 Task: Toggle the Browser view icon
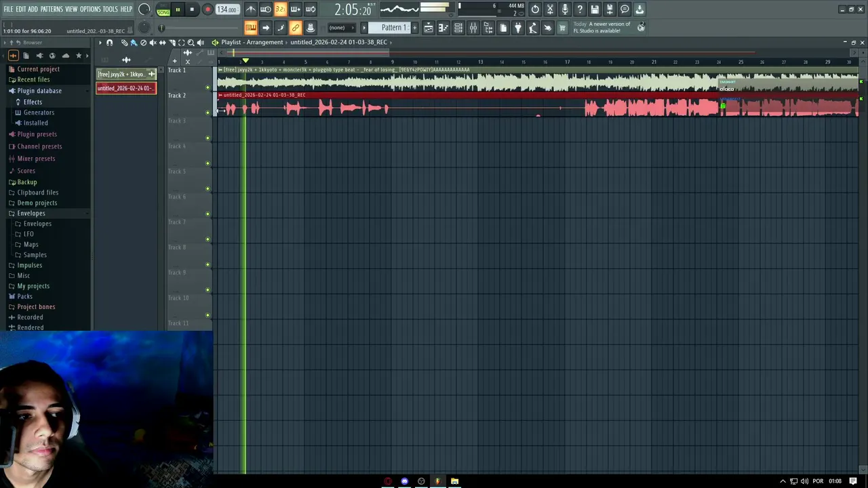pos(488,28)
